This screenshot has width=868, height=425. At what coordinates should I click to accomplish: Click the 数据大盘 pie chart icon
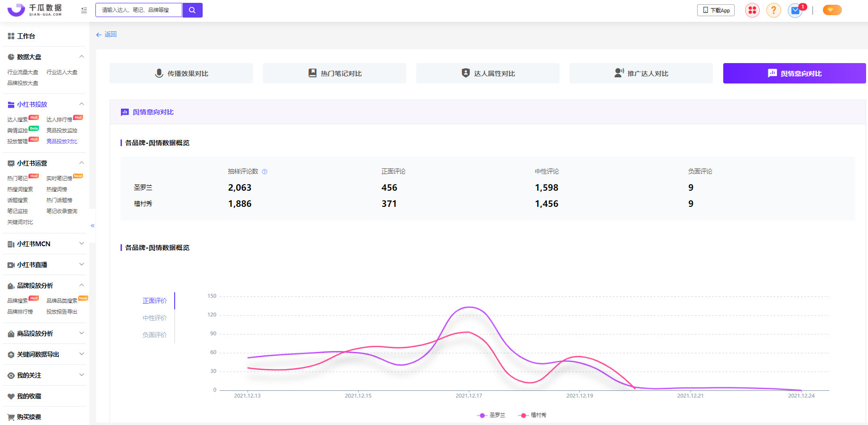click(11, 57)
